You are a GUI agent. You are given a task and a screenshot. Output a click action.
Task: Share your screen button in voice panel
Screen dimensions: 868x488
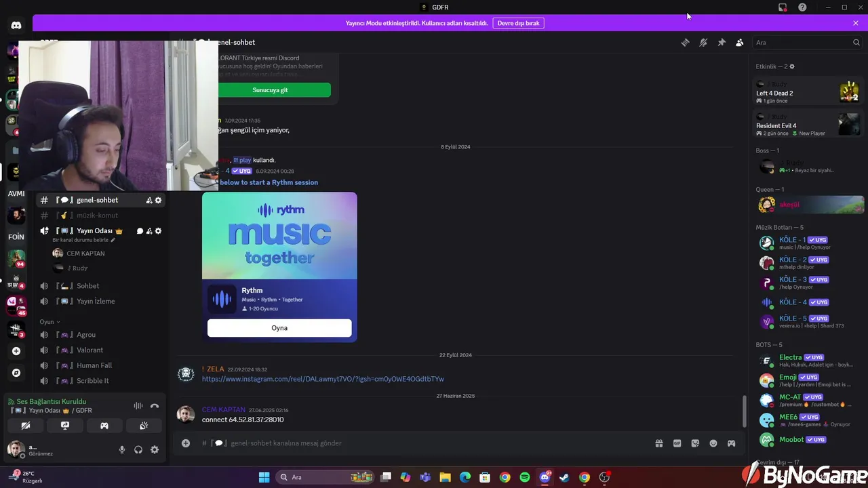pos(65,426)
